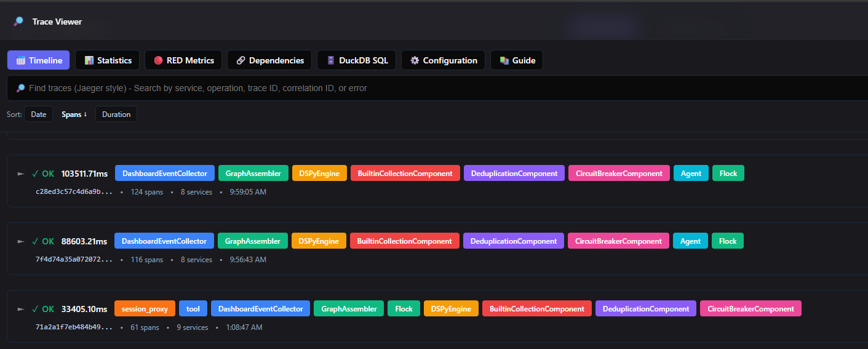Image resolution: width=868 pixels, height=349 pixels.
Task: Sort traces by Spans
Action: tap(74, 114)
